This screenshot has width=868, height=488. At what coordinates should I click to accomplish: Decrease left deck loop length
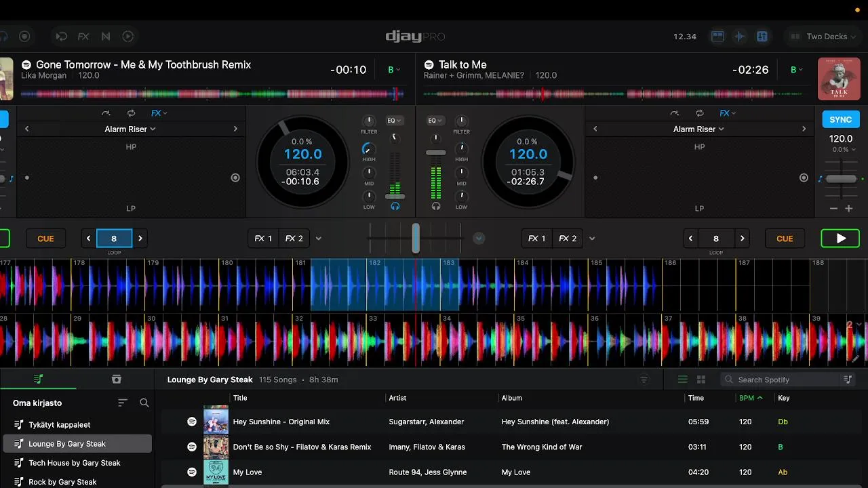click(x=88, y=239)
